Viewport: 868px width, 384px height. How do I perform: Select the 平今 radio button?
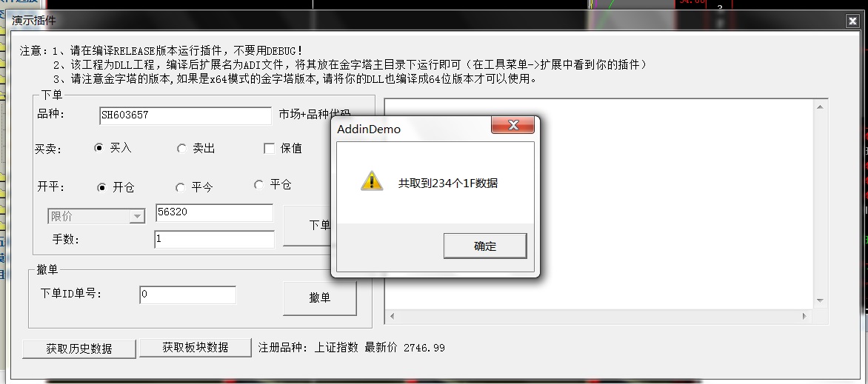(180, 188)
